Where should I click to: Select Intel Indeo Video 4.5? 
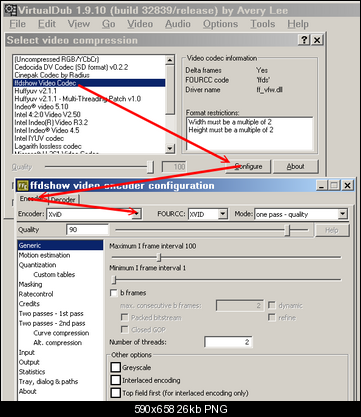click(89, 130)
